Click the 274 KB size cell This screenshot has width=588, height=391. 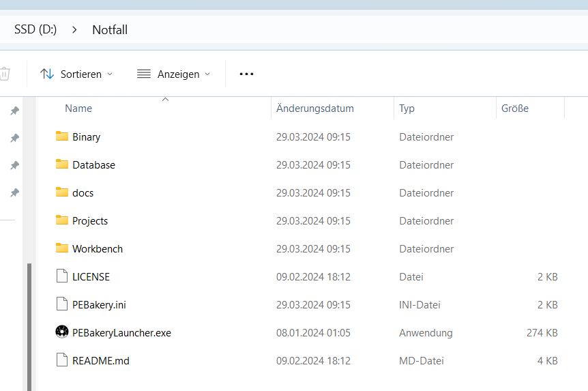[x=542, y=333]
